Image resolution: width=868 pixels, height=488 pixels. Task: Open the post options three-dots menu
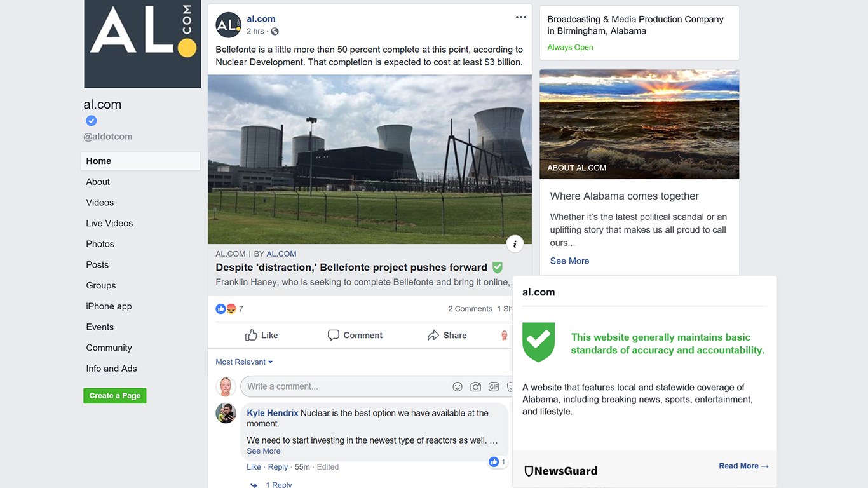(521, 18)
